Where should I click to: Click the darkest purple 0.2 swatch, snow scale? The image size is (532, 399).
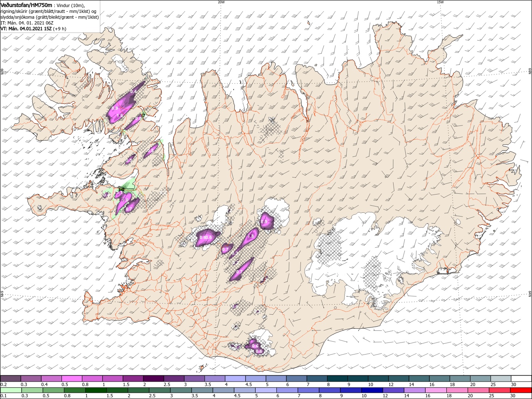tap(10, 379)
